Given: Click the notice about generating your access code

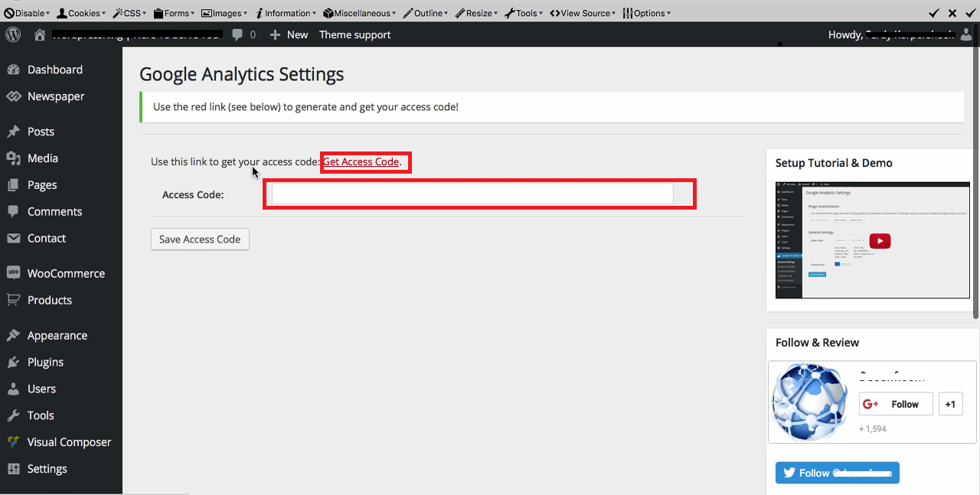Looking at the screenshot, I should click(x=552, y=107).
